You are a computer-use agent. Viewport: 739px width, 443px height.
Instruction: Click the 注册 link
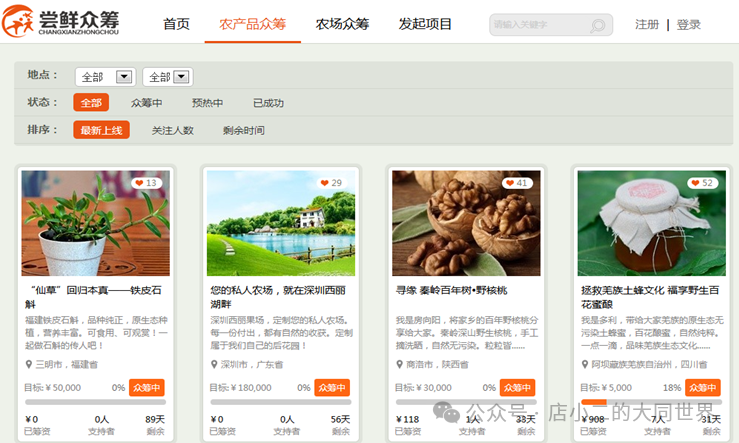pos(647,25)
